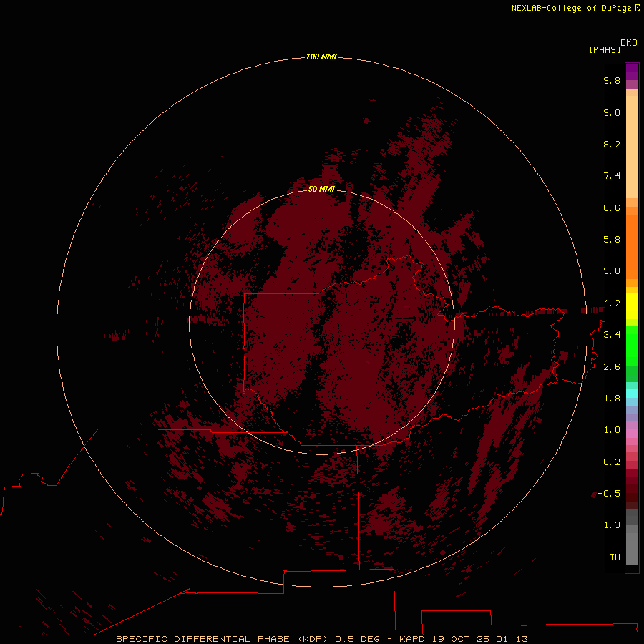Click the -1.3 value on the scale
The image size is (644, 644).
pos(609,525)
